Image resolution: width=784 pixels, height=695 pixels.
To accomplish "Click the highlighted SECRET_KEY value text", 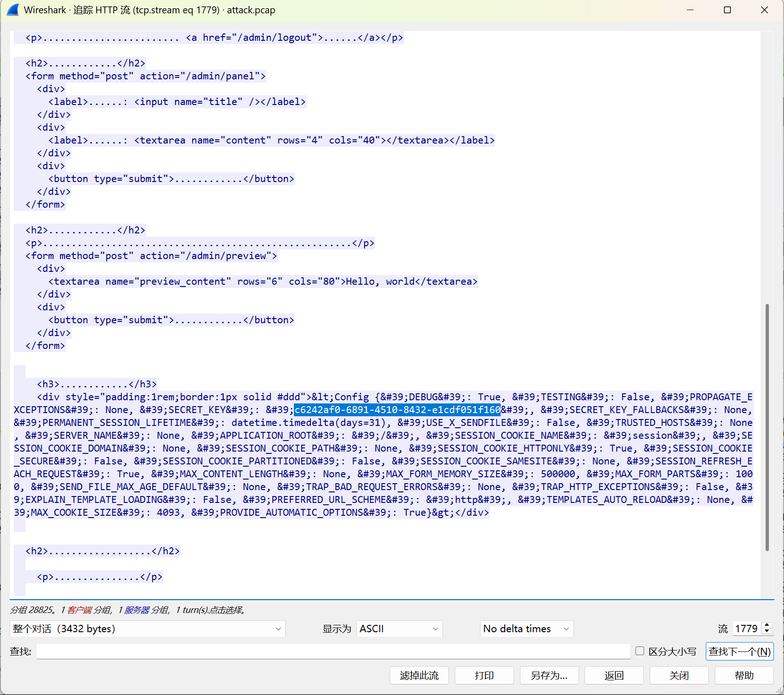I will 397,410.
